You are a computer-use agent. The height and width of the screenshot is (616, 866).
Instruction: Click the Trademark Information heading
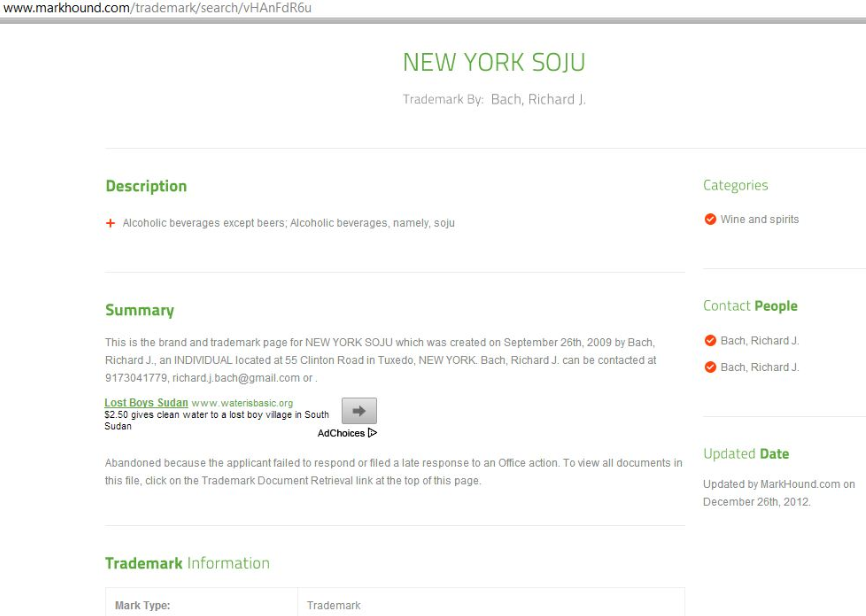(187, 563)
